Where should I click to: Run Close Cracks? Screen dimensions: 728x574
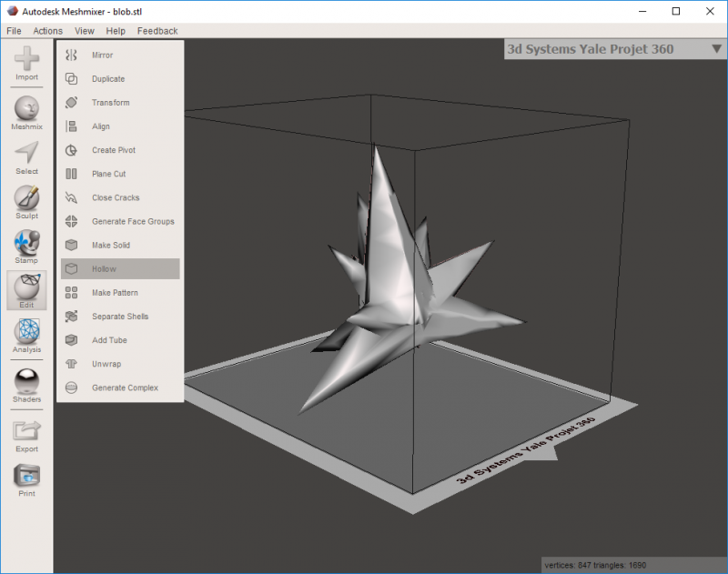point(120,197)
